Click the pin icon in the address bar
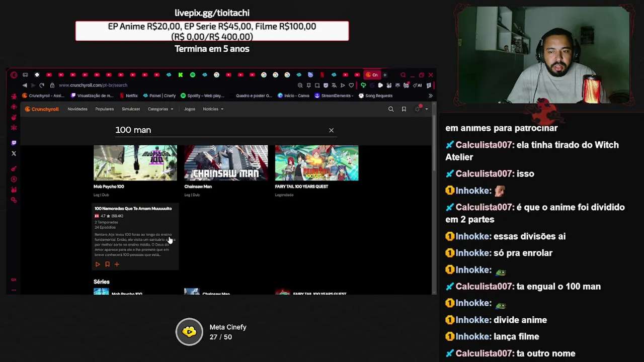Viewport: 644px width, 362px height. pos(308,85)
